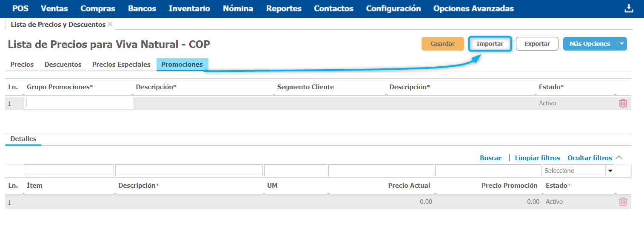Click the Buscar link
The width and height of the screenshot is (644, 237).
(490, 158)
